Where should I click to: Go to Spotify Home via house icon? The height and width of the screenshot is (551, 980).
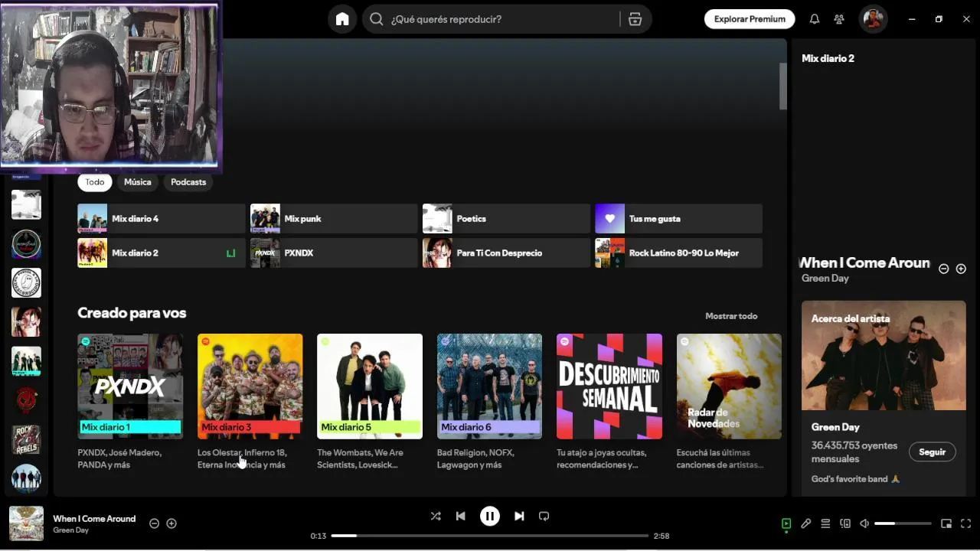click(342, 19)
